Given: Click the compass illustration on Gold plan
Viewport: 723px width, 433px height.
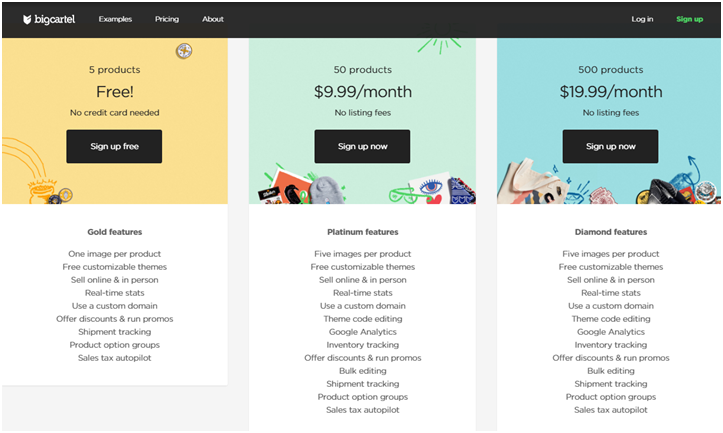Looking at the screenshot, I should (183, 50).
